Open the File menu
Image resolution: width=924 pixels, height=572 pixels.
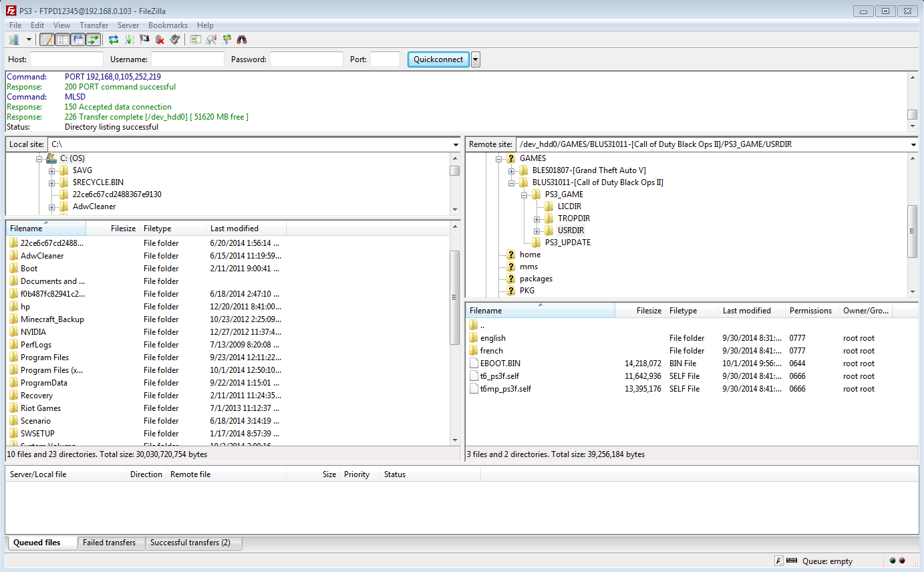coord(15,25)
